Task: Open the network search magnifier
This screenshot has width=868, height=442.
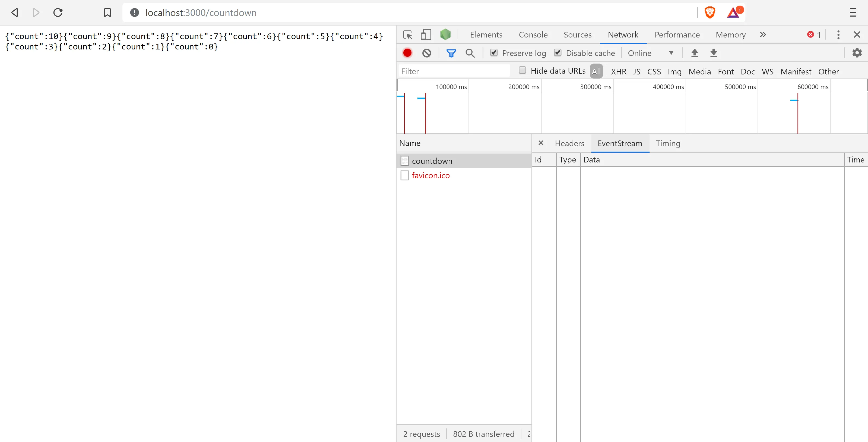Action: pyautogui.click(x=470, y=53)
